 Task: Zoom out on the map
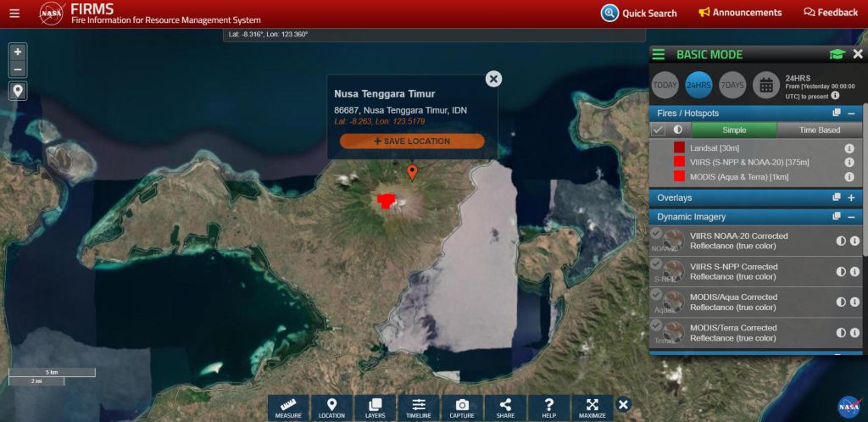click(x=18, y=69)
